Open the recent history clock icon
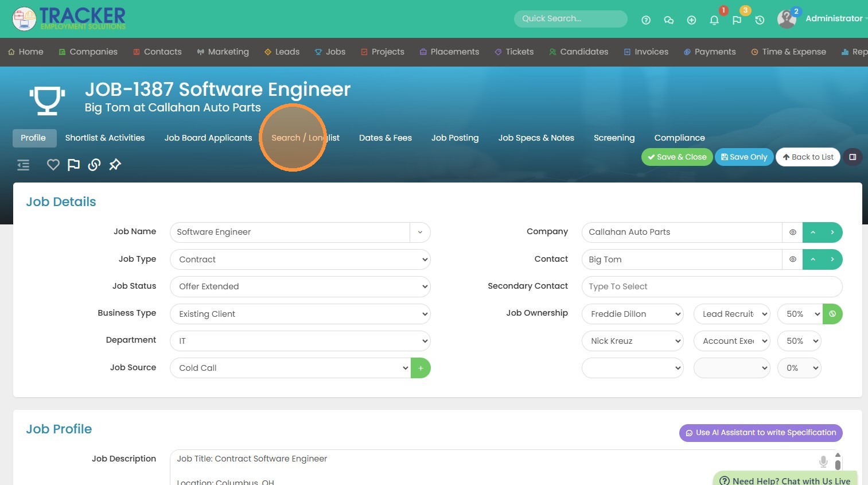This screenshot has width=868, height=485. point(760,20)
